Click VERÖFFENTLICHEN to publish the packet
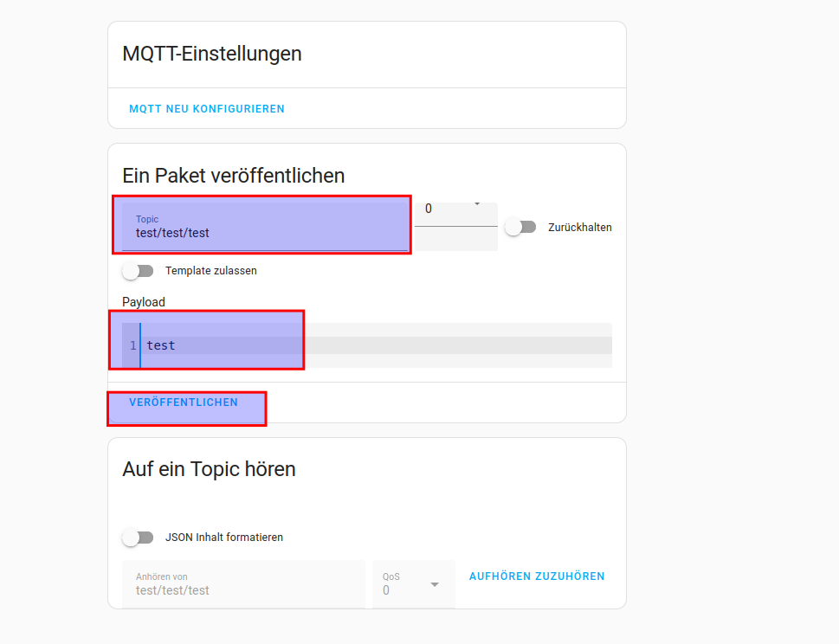839x644 pixels. coord(184,402)
